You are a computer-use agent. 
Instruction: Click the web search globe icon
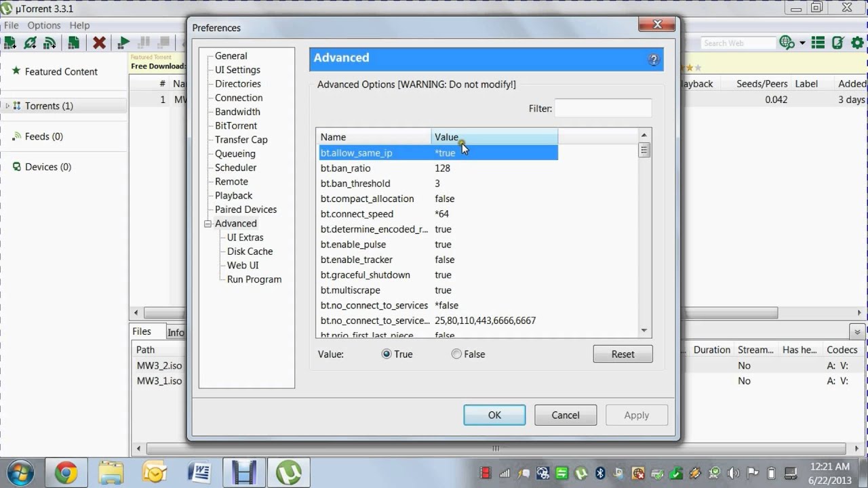(787, 43)
